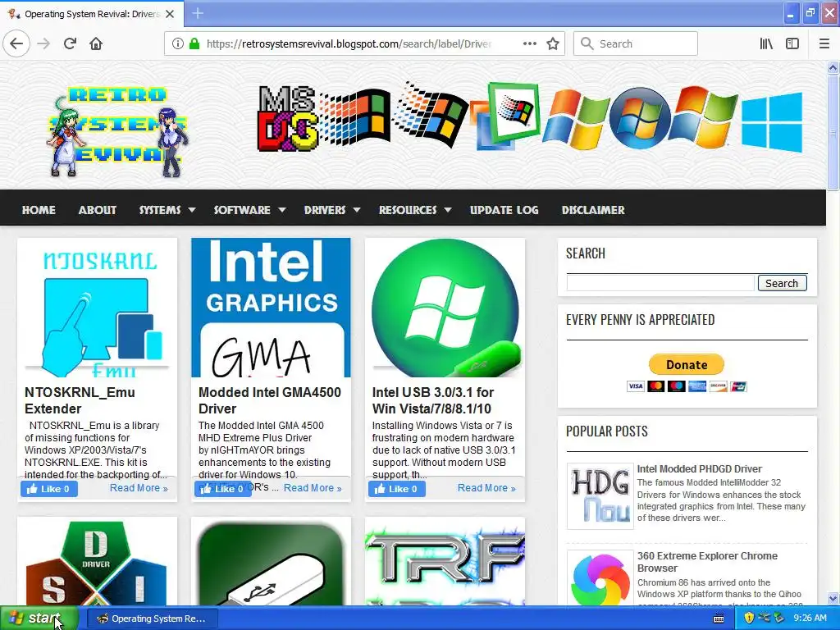Screen dimensions: 840x630
Task: Click the MS-DOS logo in header
Action: [x=288, y=118]
